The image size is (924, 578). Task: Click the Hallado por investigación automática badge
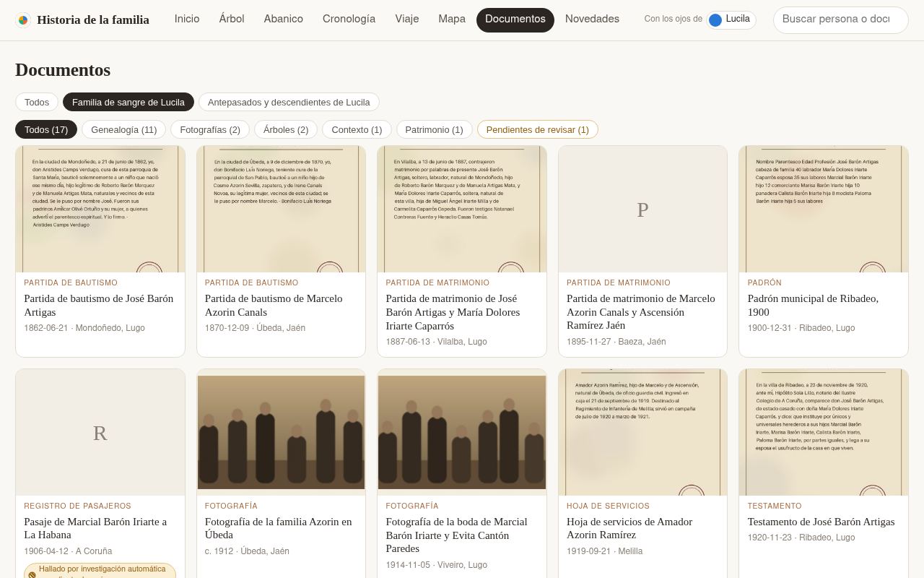click(x=100, y=571)
